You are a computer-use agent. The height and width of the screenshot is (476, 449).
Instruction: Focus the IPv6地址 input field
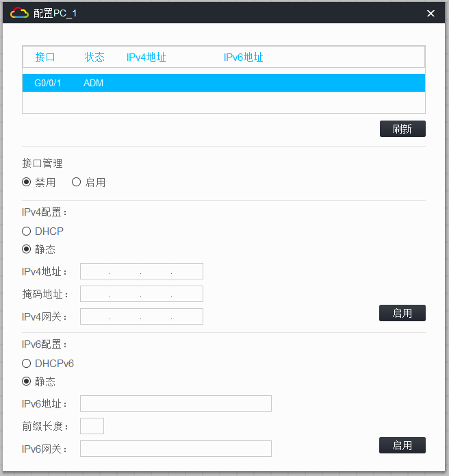coord(176,403)
